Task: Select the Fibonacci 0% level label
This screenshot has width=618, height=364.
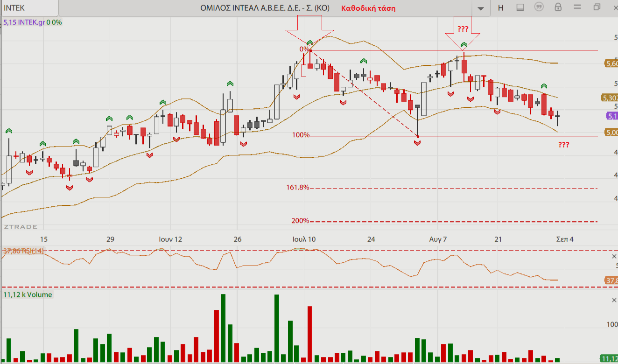Action: click(x=304, y=49)
